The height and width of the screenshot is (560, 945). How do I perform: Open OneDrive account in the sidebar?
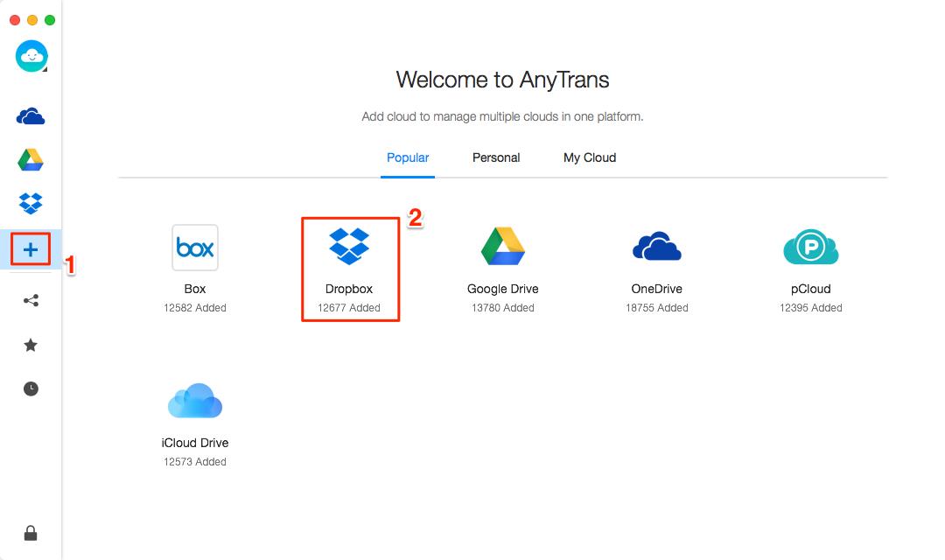31,116
